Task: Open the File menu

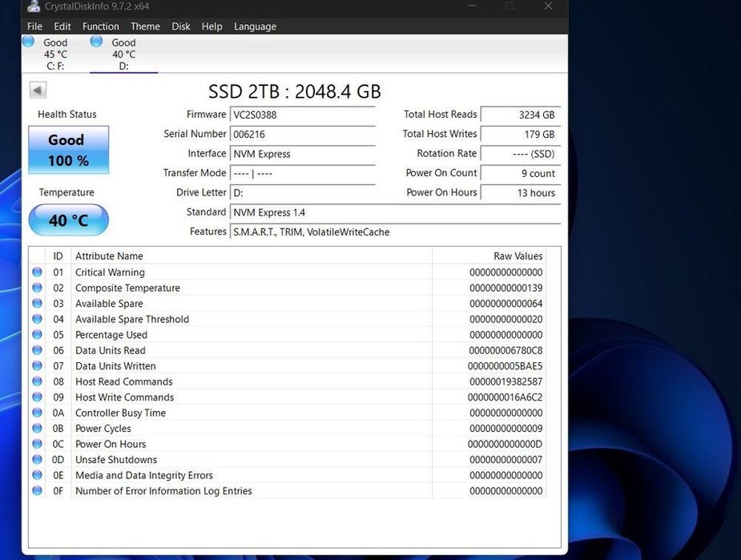Action: click(x=34, y=26)
